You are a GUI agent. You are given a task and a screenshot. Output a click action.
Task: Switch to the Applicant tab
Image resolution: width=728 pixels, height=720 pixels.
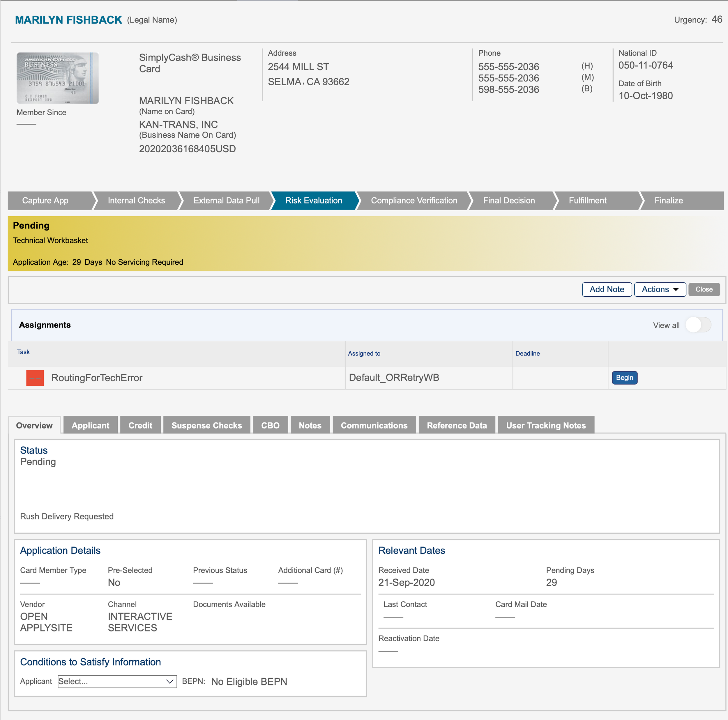click(91, 425)
